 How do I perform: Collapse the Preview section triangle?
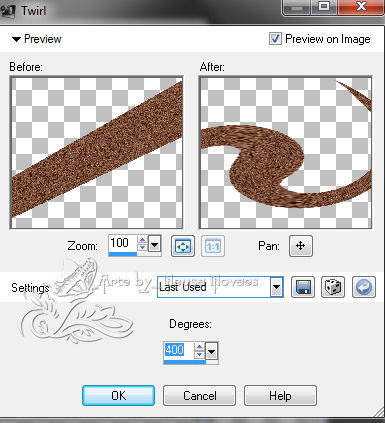pyautogui.click(x=16, y=39)
